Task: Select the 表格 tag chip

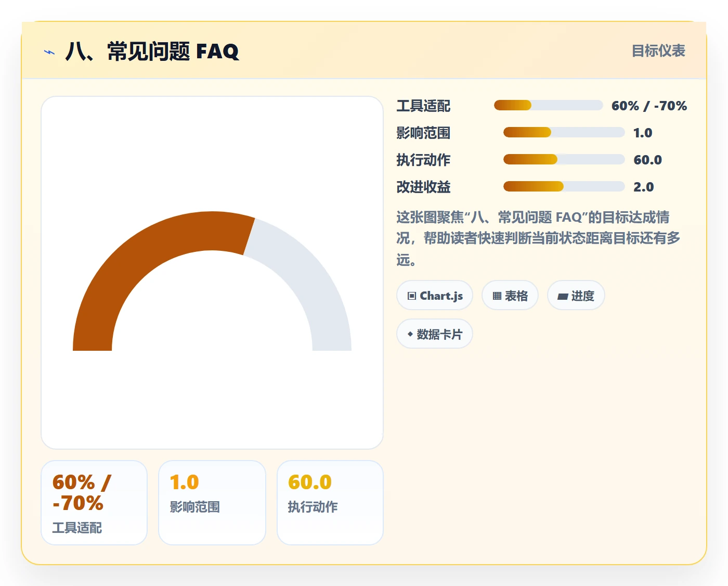Action: tap(510, 296)
